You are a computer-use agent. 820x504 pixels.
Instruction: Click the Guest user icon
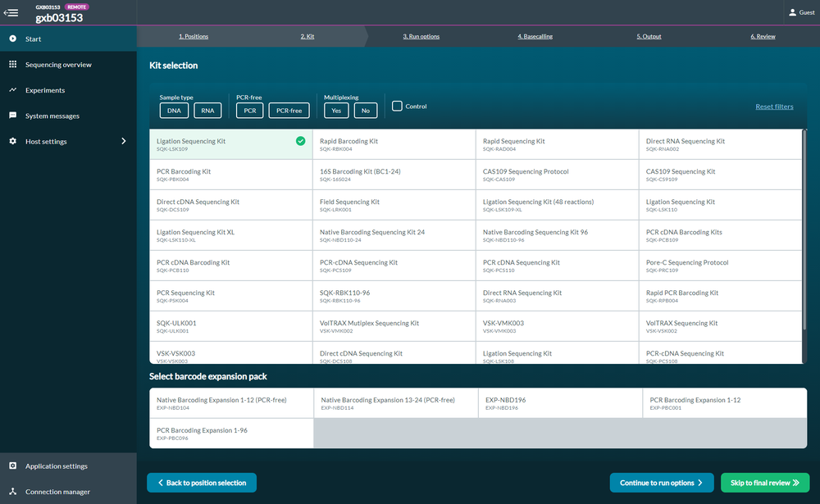click(x=791, y=12)
